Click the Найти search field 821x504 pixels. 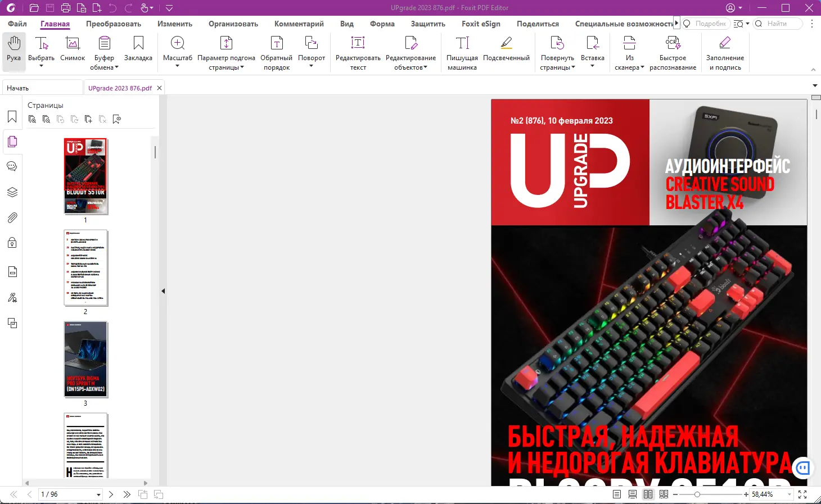[778, 24]
